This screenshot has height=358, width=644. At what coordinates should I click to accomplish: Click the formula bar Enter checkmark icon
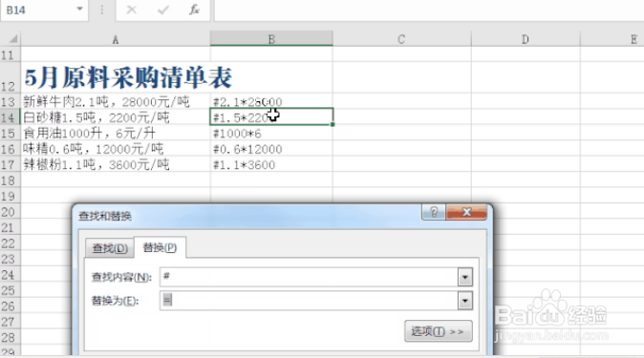[163, 10]
